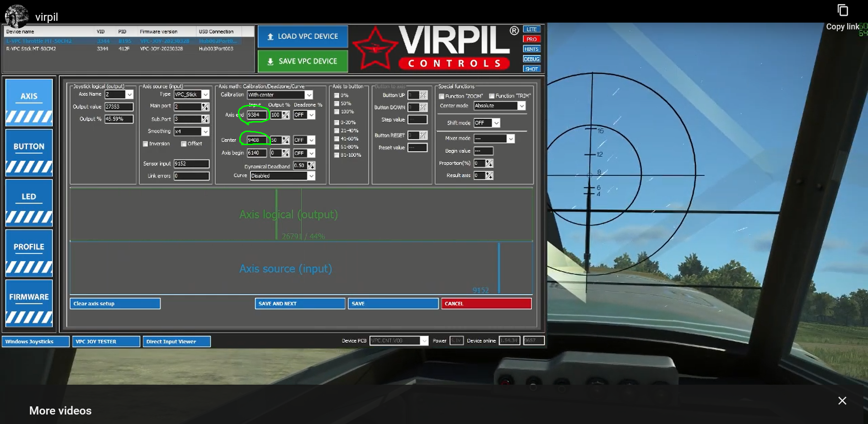
Task: Enable the Inversion checkbox
Action: tap(145, 144)
